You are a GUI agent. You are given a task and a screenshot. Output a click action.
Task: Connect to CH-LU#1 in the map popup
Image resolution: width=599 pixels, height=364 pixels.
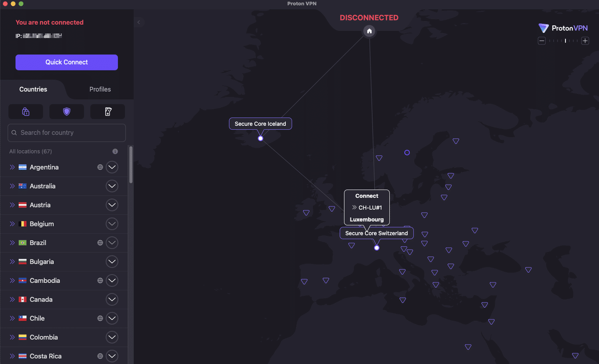click(x=367, y=207)
